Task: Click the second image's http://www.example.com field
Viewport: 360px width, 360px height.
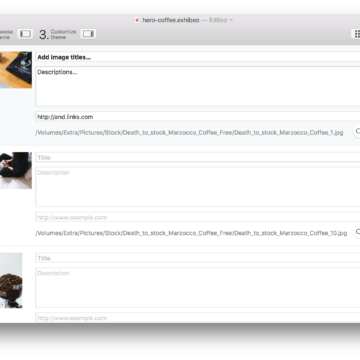Action: 198,217
